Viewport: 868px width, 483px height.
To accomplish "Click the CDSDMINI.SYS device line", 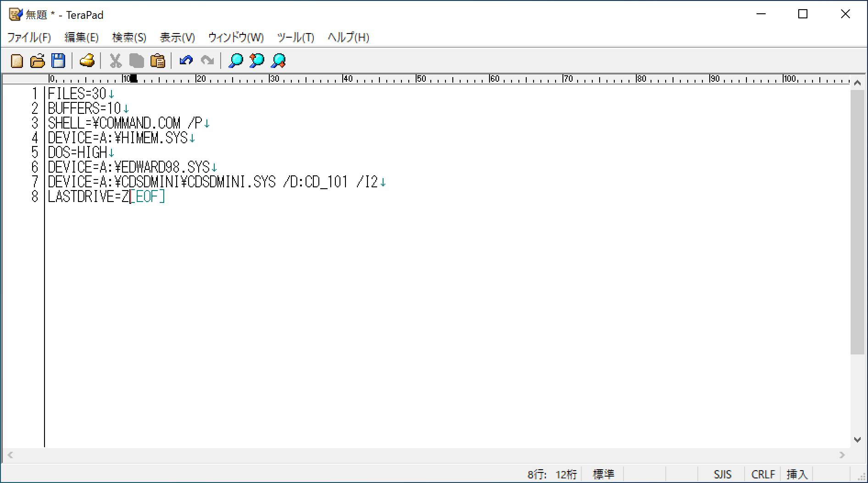I will [213, 182].
